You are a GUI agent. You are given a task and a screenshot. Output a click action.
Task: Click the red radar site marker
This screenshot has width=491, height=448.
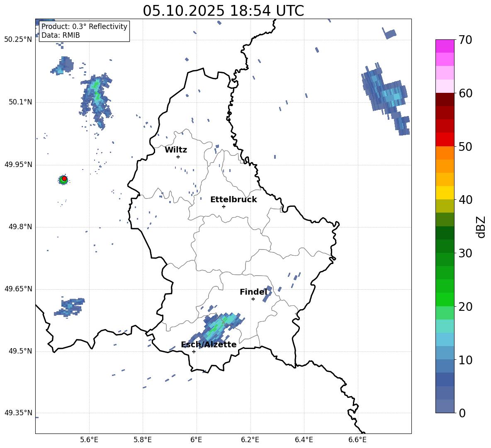click(64, 179)
